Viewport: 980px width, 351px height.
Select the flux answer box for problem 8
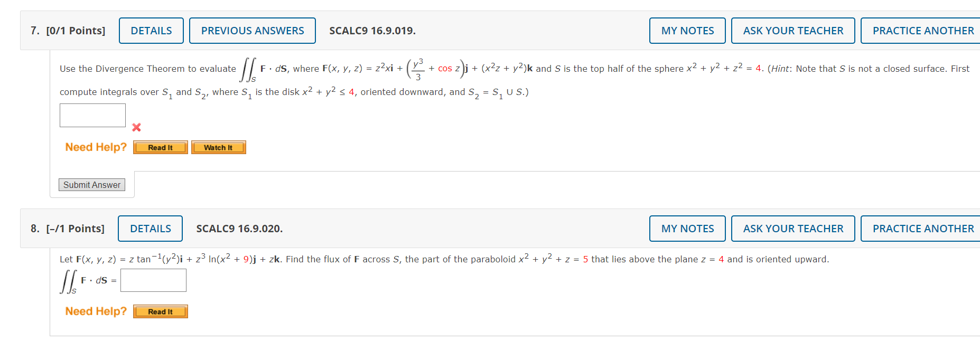153,280
